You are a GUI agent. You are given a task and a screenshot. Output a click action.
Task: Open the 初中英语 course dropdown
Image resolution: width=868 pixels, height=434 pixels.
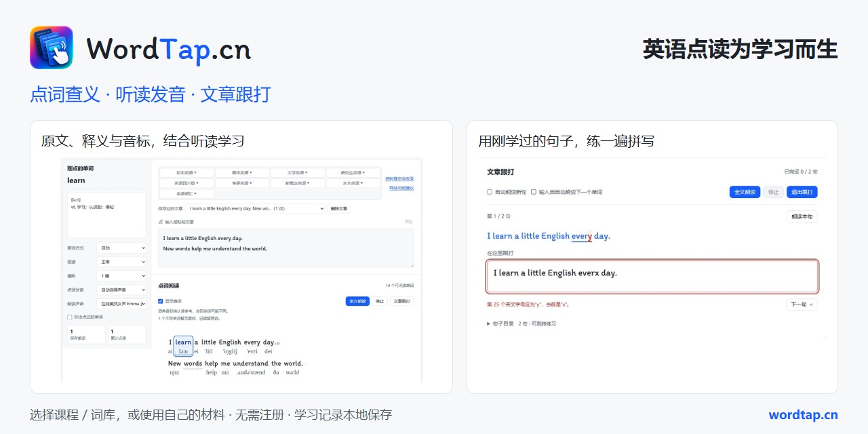tap(186, 173)
